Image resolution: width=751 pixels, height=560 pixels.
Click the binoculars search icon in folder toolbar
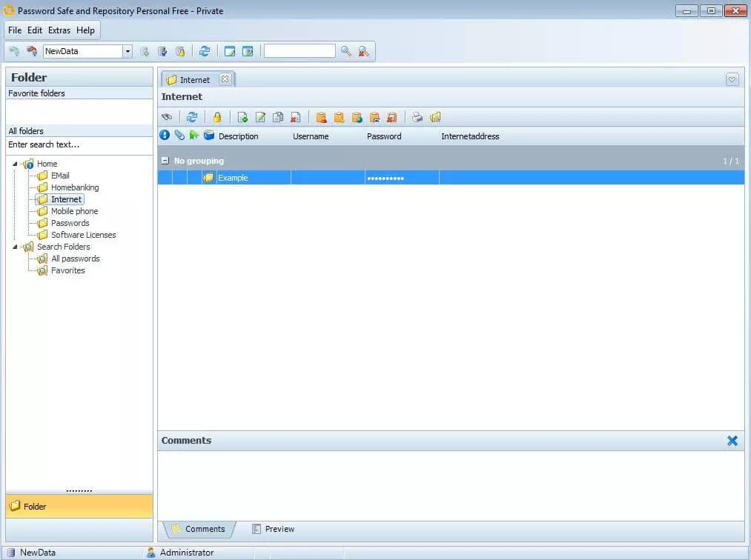[x=167, y=117]
